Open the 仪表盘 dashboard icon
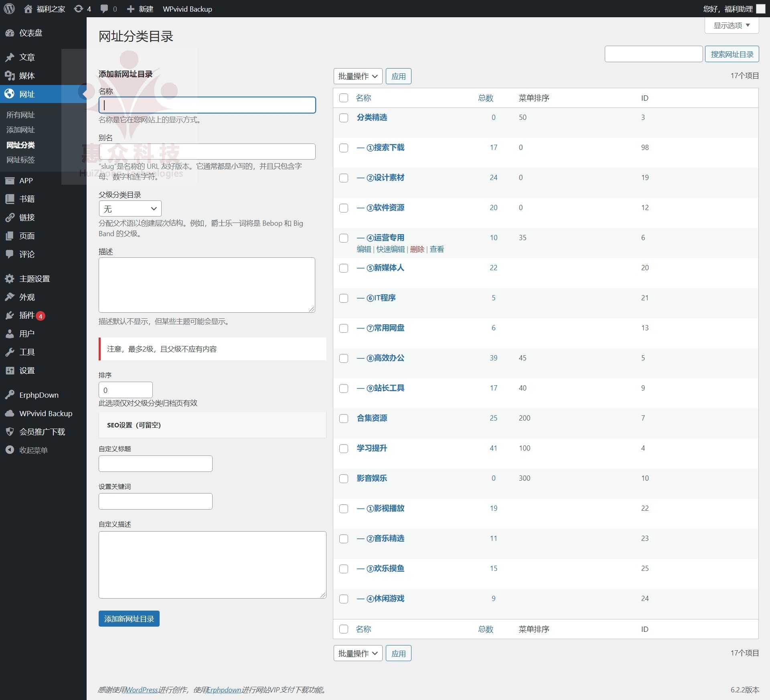 pyautogui.click(x=10, y=33)
